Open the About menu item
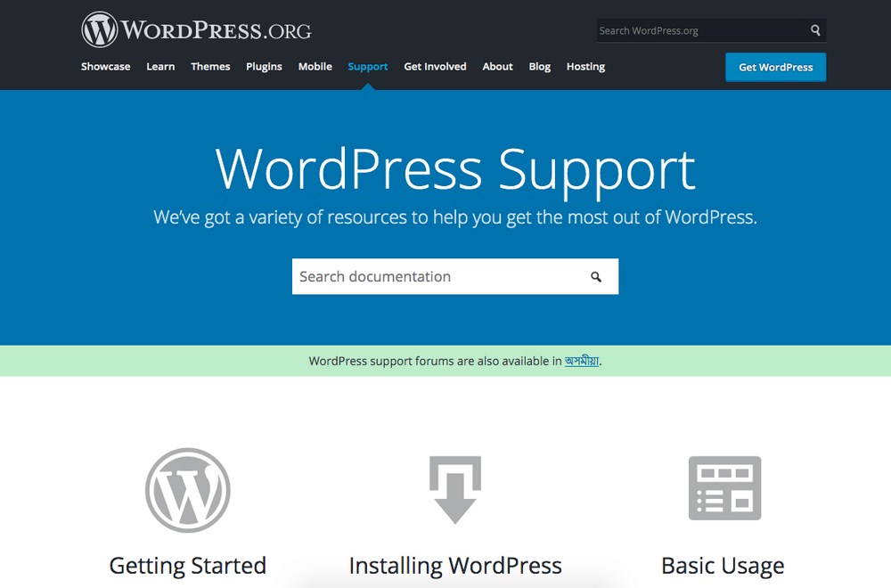891x588 pixels. click(x=497, y=67)
